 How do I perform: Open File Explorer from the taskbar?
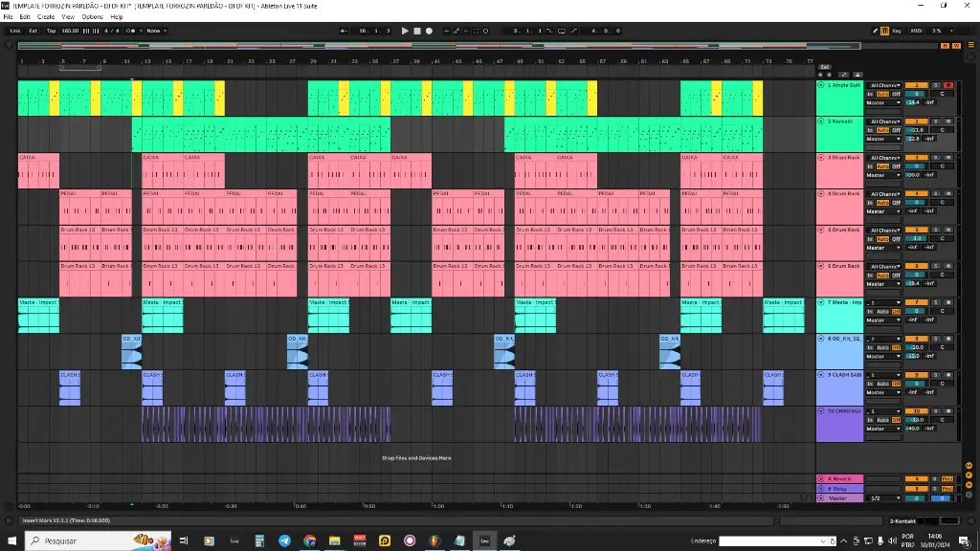pyautogui.click(x=334, y=540)
